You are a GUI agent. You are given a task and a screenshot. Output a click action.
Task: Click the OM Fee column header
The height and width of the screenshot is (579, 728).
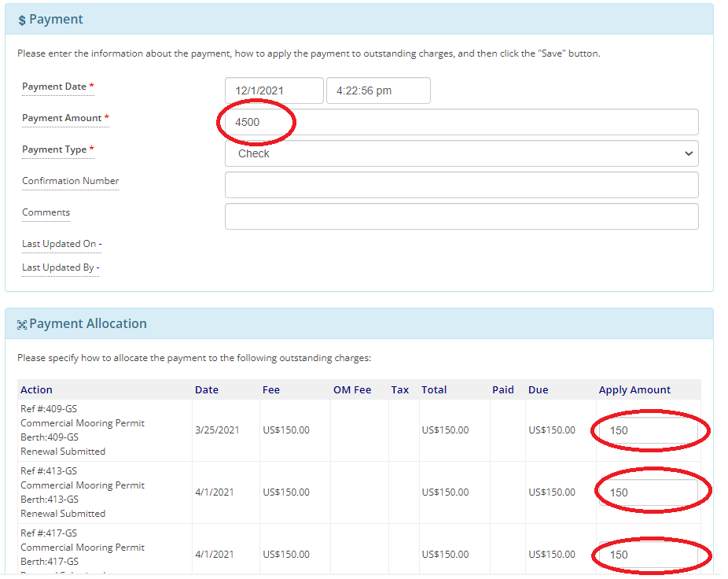tap(352, 389)
